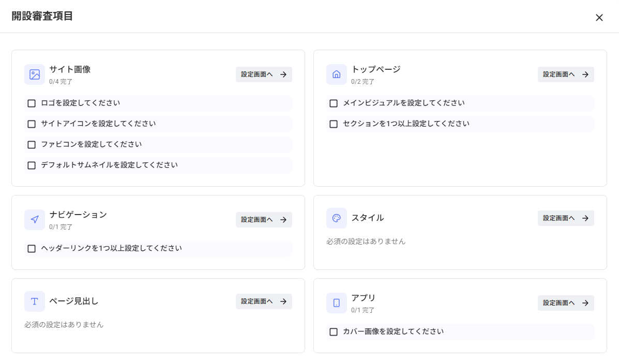The width and height of the screenshot is (619, 364).
Task: Check サイトアイコンを設定してください checkbox
Action: [x=32, y=124]
